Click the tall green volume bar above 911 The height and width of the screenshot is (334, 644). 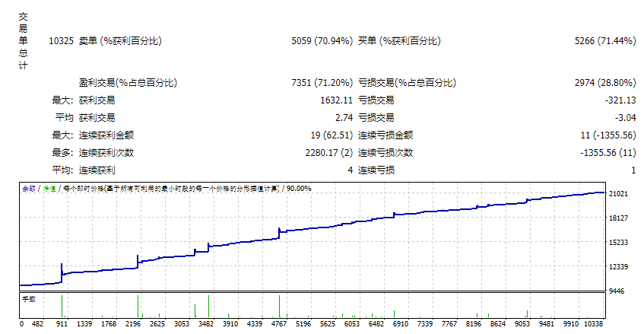(x=62, y=306)
